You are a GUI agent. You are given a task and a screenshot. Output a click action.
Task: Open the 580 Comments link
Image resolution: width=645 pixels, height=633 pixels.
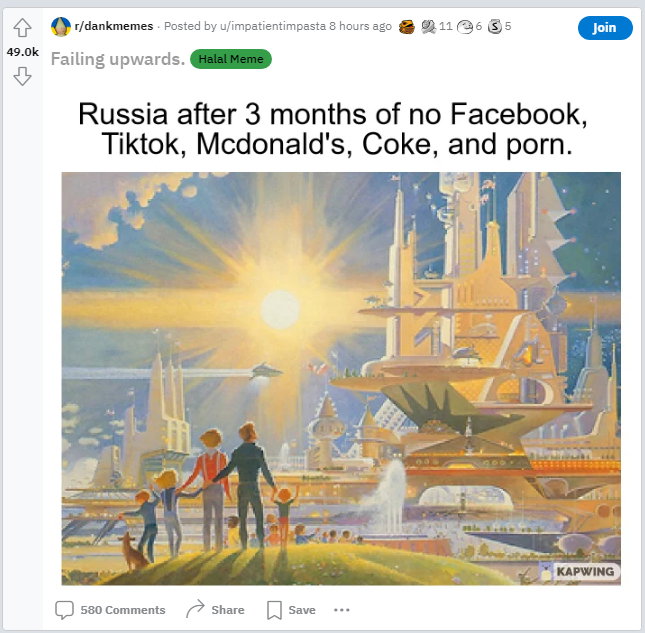tap(123, 610)
